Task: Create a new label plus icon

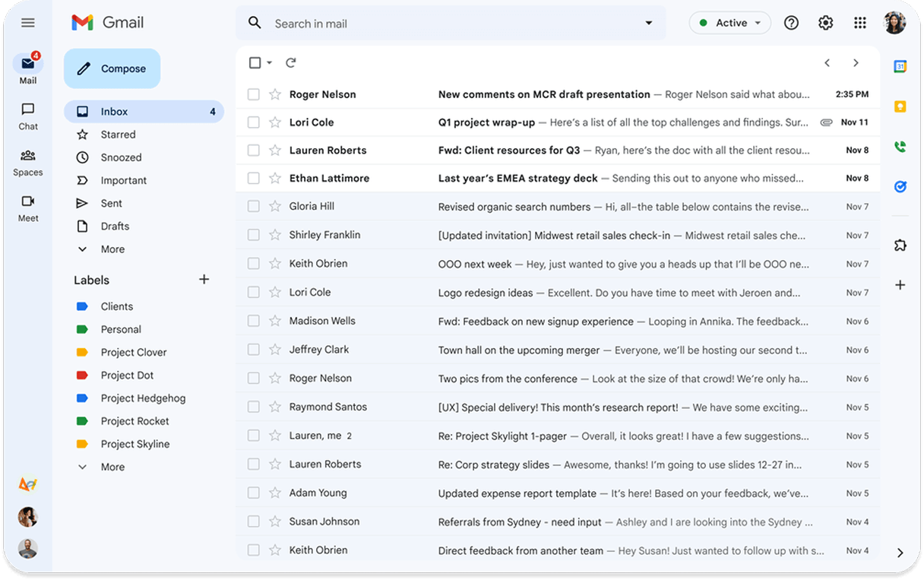Action: pos(204,279)
